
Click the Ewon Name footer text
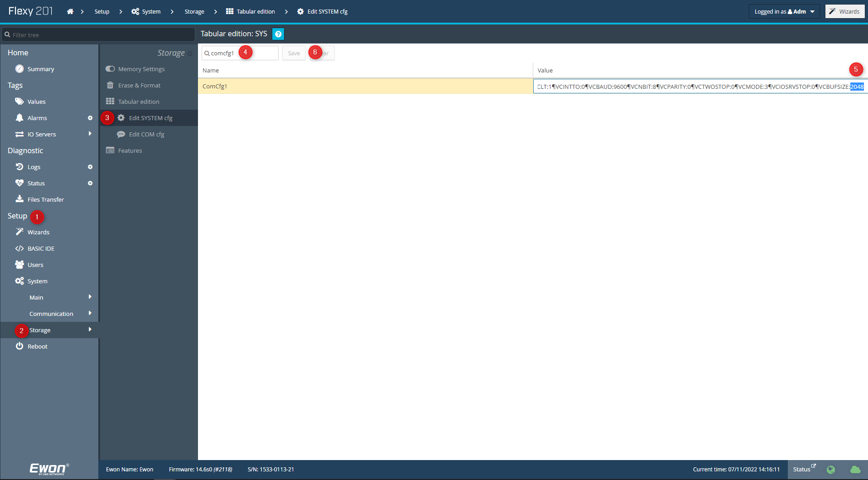[130, 470]
